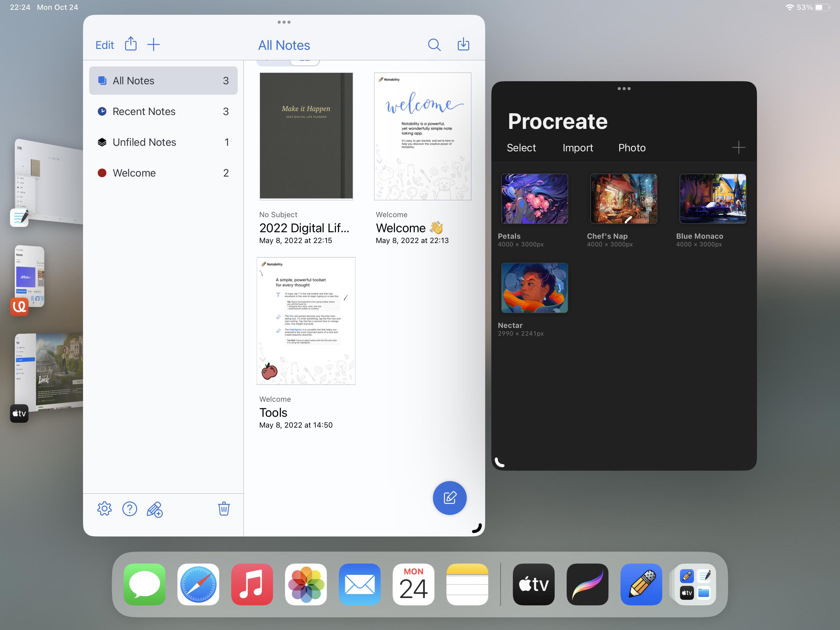The width and height of the screenshot is (840, 630).
Task: Tap the search icon in All Notes
Action: [x=434, y=45]
